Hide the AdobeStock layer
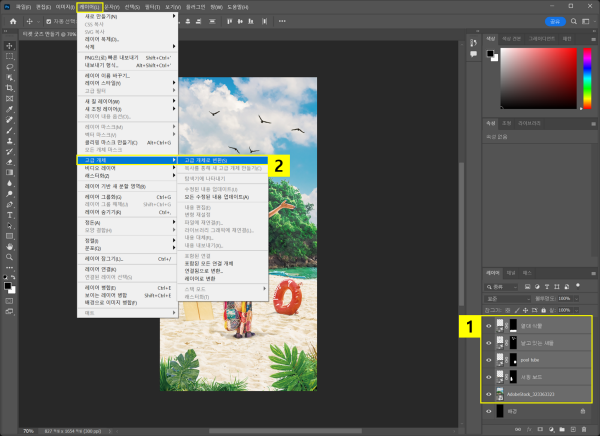The height and width of the screenshot is (436, 600). [x=489, y=394]
